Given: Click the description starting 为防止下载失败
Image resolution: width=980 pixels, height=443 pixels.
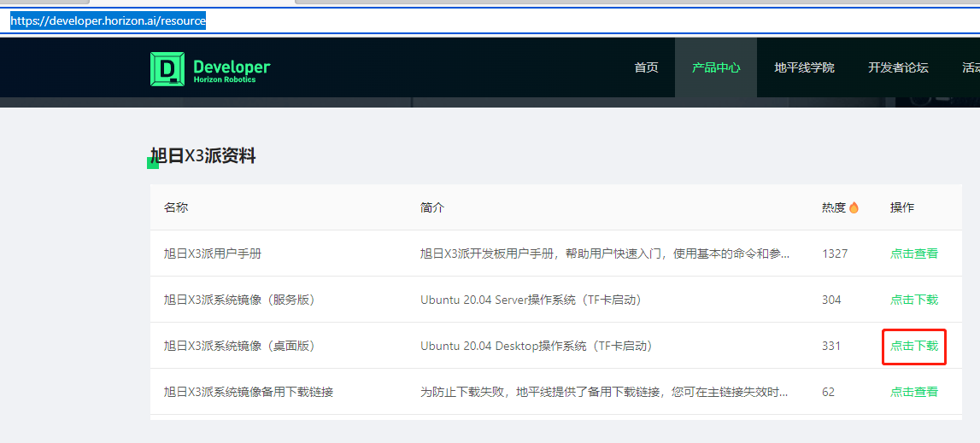Looking at the screenshot, I should click(x=604, y=392).
